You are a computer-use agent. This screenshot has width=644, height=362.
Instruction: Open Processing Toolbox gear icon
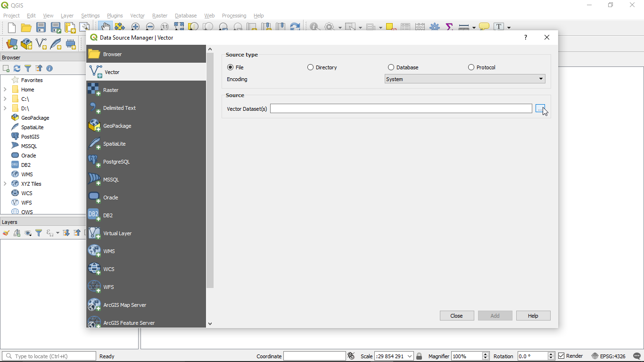[435, 27]
